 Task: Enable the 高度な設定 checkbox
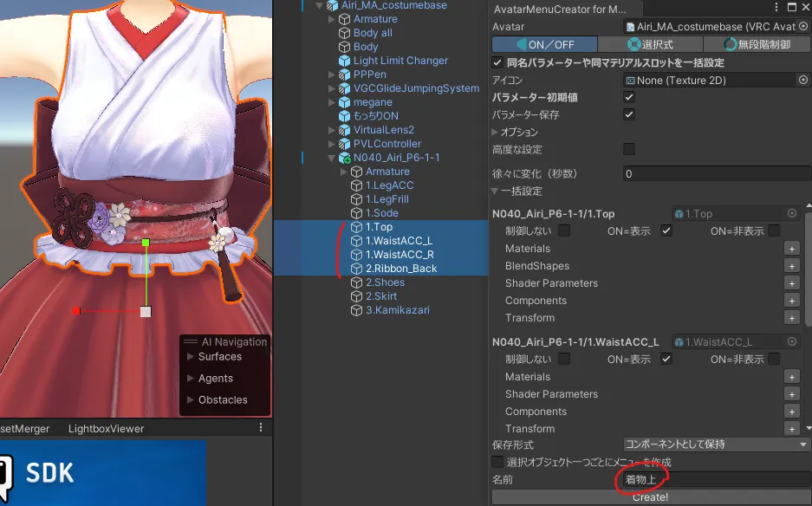pyautogui.click(x=629, y=149)
